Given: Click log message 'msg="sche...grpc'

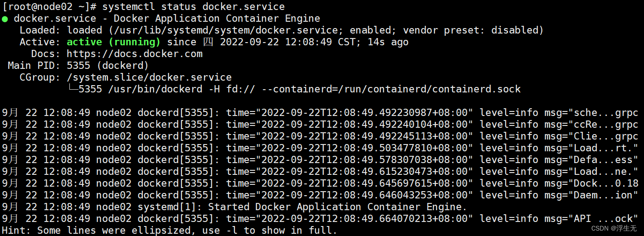Looking at the screenshot, I should click(591, 113).
